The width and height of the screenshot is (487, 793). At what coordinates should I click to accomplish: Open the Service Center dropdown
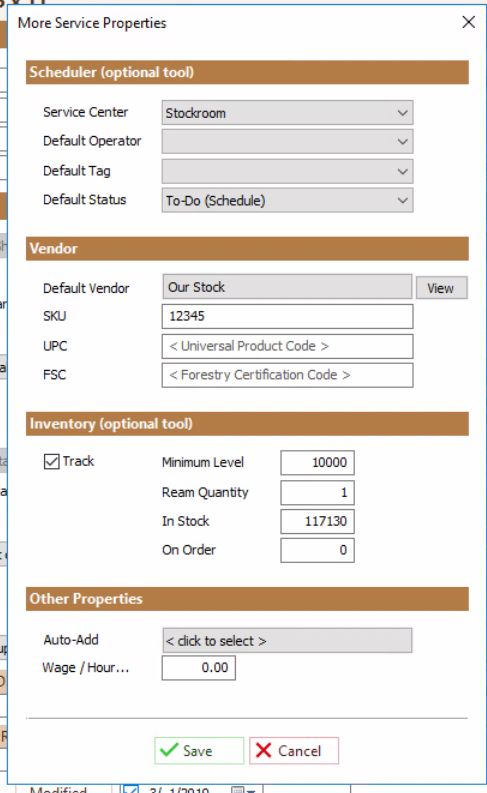(x=287, y=113)
